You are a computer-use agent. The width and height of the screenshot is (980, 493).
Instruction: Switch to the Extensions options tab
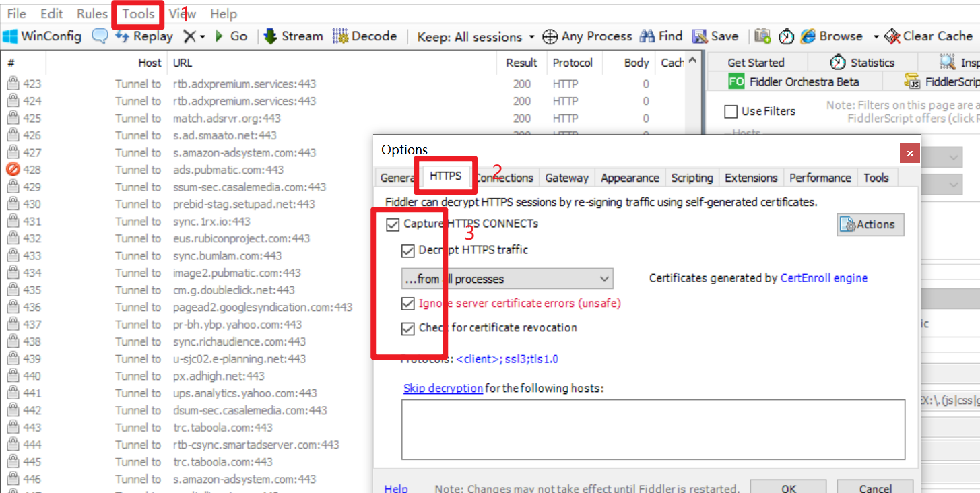coord(751,178)
